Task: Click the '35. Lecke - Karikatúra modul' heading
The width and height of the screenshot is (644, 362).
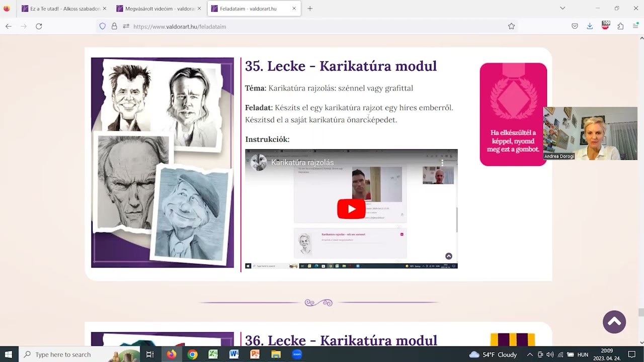Action: (341, 66)
